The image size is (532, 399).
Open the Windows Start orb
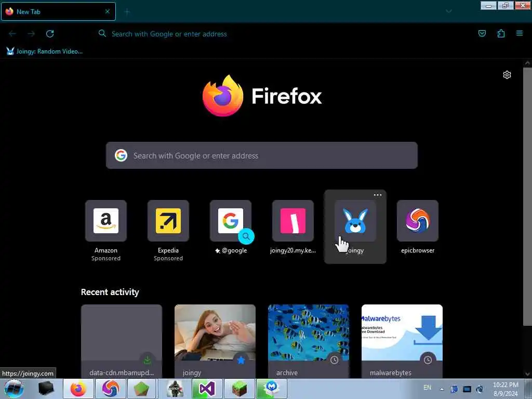14,389
